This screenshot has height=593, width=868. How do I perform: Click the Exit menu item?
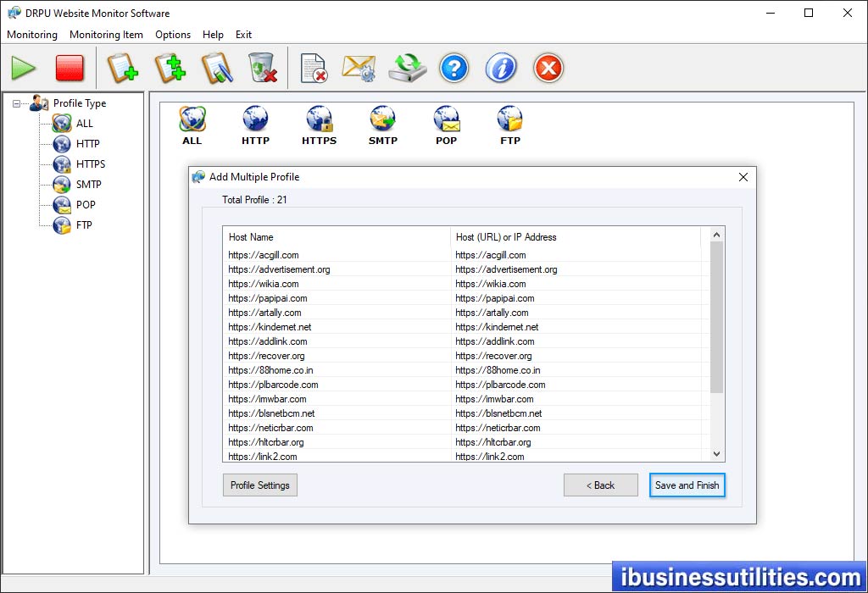pyautogui.click(x=243, y=34)
